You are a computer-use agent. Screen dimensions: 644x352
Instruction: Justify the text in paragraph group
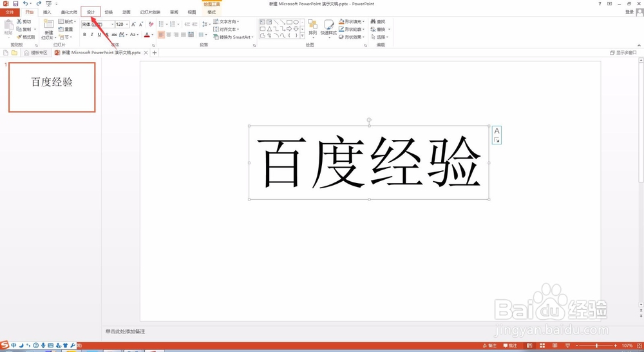pyautogui.click(x=183, y=35)
